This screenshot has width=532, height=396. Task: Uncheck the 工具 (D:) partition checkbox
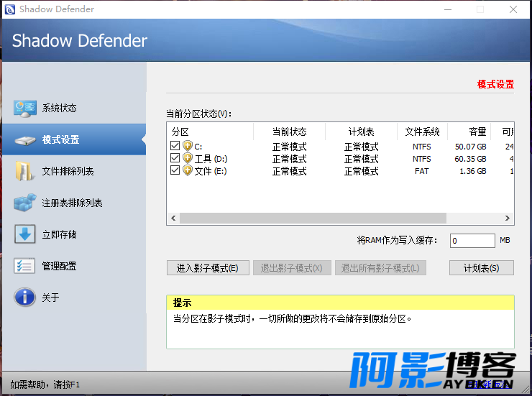[x=175, y=158]
